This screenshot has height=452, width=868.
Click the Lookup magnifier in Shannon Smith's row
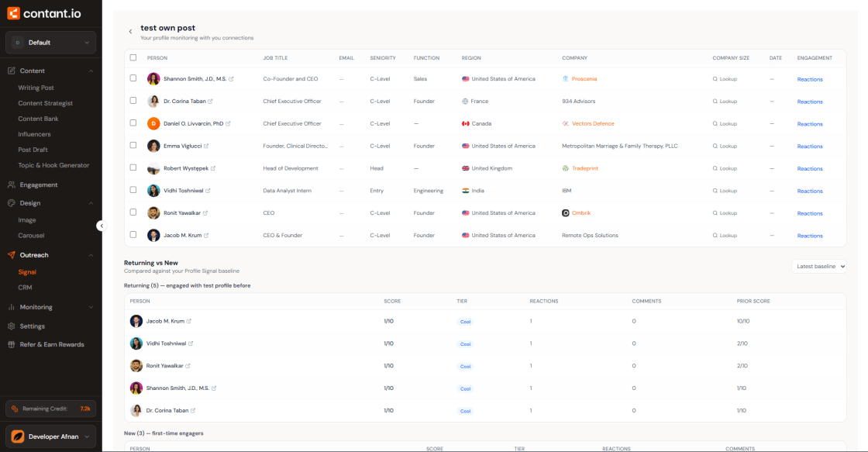click(715, 79)
